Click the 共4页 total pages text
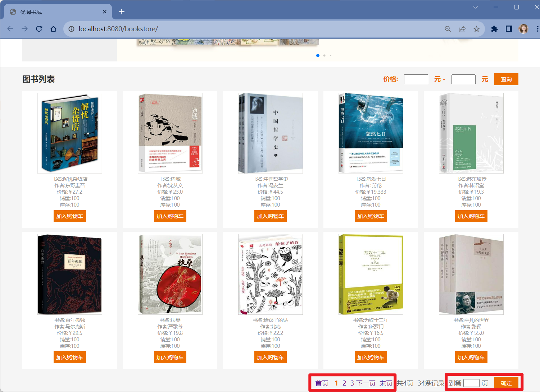This screenshot has width=540, height=392. click(x=405, y=383)
